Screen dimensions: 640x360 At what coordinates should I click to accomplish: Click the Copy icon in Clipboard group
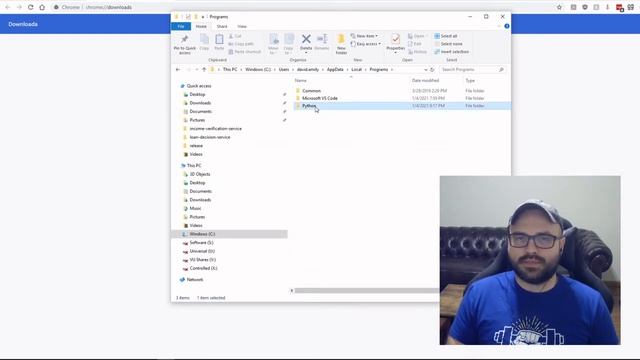pos(204,40)
